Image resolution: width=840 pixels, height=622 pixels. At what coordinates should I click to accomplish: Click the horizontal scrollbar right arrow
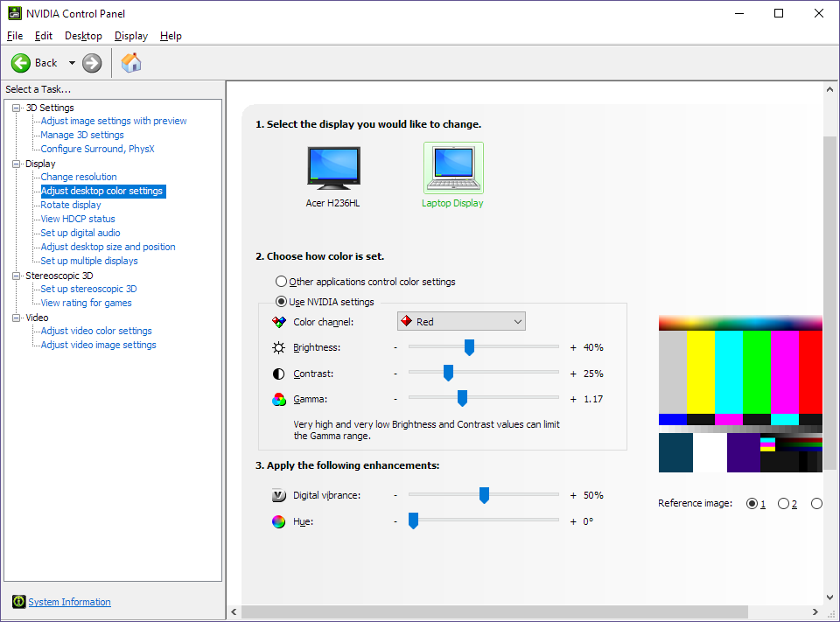815,612
